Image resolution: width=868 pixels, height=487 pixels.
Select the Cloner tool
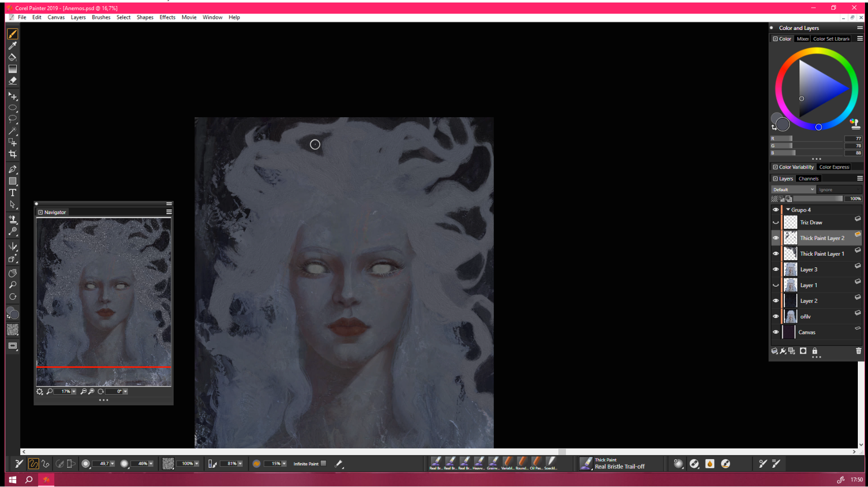click(x=13, y=220)
